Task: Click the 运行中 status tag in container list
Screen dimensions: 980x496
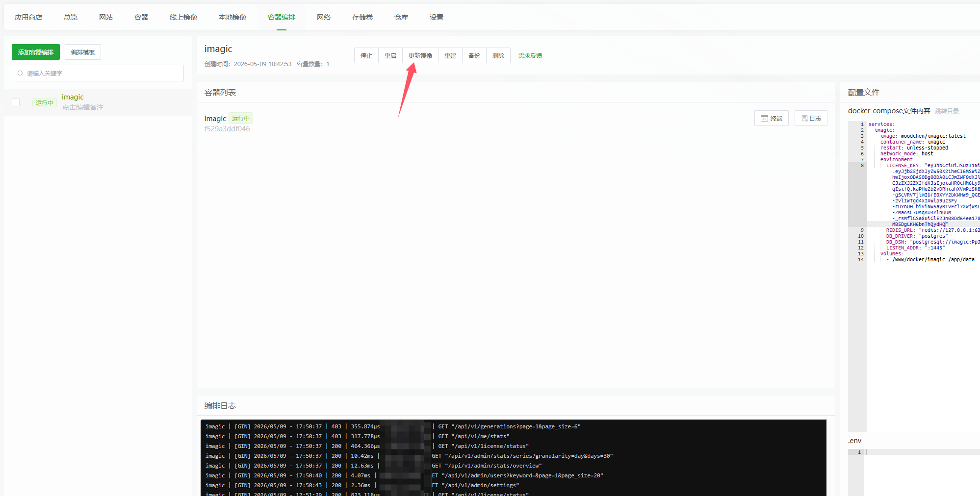Action: tap(241, 119)
